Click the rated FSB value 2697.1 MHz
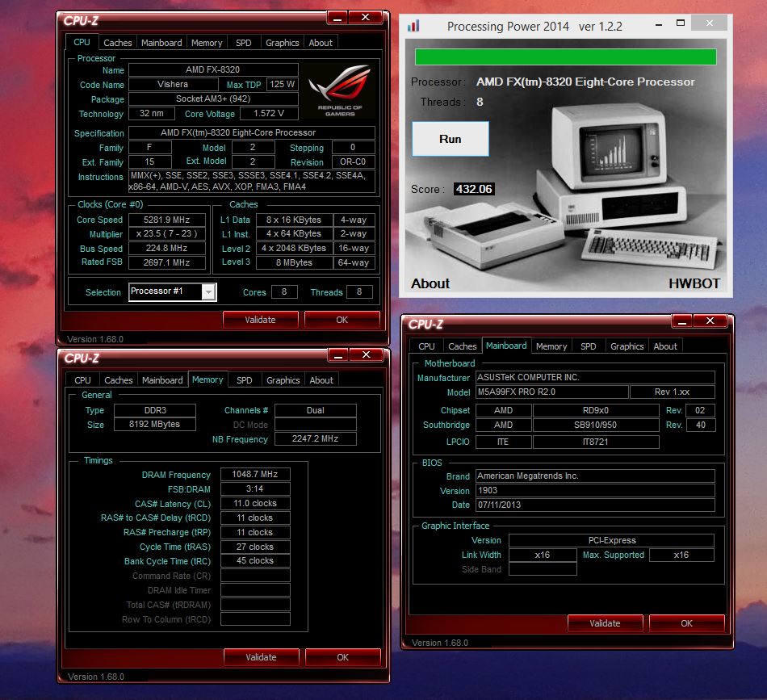The image size is (767, 700). (167, 262)
